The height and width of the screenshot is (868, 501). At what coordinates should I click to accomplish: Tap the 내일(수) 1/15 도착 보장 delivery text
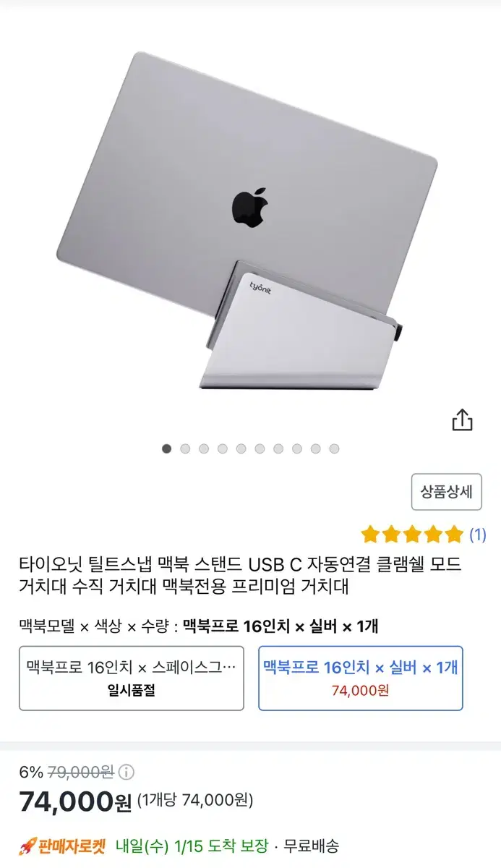click(x=192, y=846)
